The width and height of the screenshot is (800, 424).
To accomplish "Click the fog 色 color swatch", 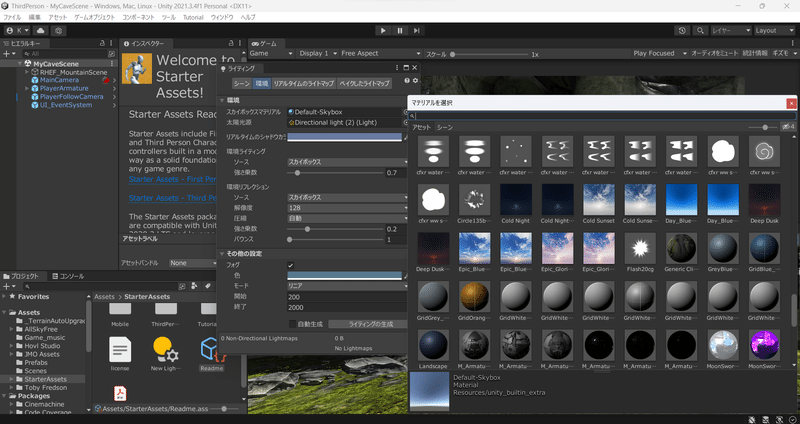I will pos(346,275).
